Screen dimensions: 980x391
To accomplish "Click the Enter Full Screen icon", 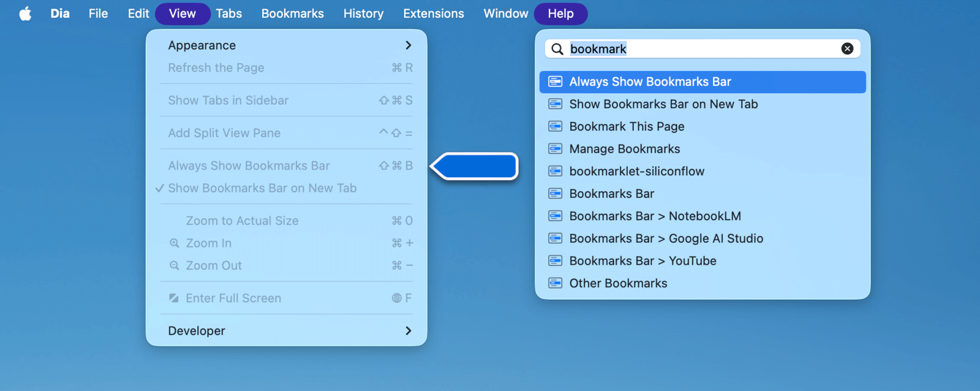I will [x=175, y=298].
